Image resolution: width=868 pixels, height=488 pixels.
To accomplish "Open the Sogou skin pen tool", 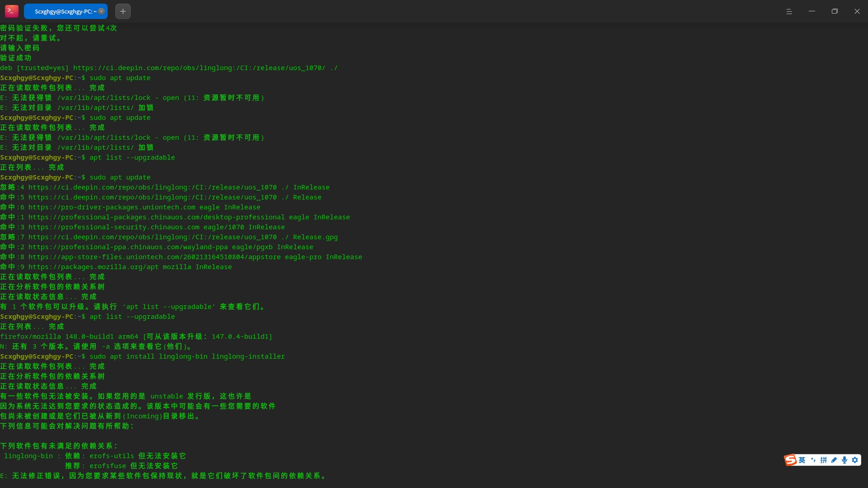I will pyautogui.click(x=834, y=460).
